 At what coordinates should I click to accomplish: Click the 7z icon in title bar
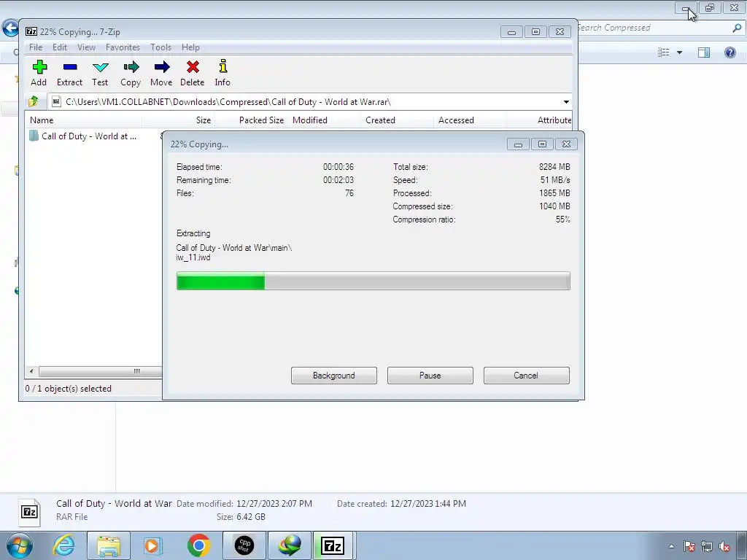point(31,31)
